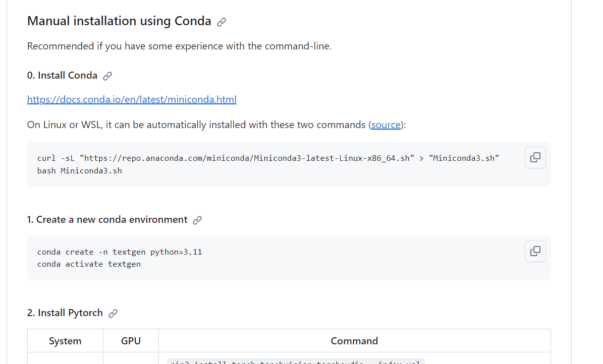Screen dimensions: 603x364
Task: Click the System table column header
Action: point(65,341)
